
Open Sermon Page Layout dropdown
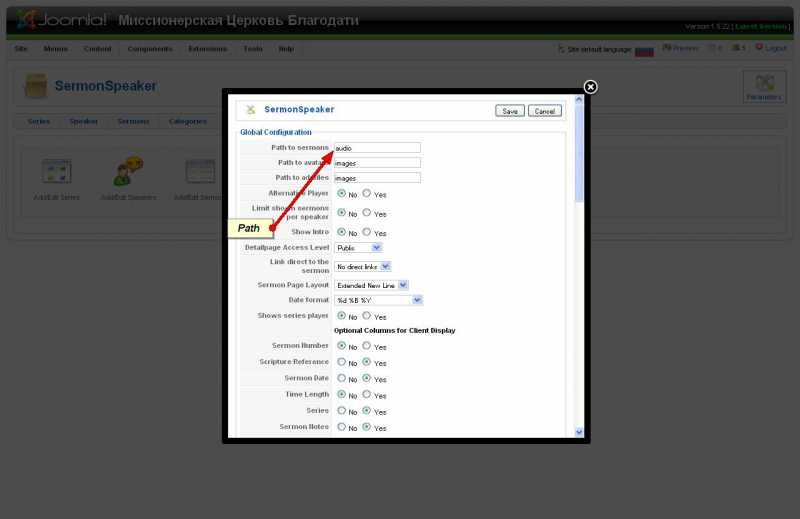pos(371,285)
